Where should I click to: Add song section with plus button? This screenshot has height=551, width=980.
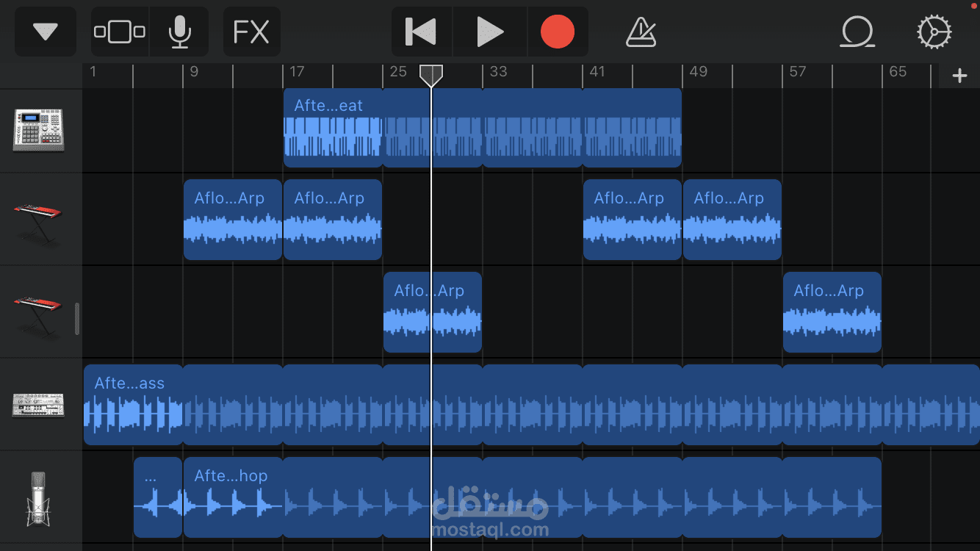(959, 76)
